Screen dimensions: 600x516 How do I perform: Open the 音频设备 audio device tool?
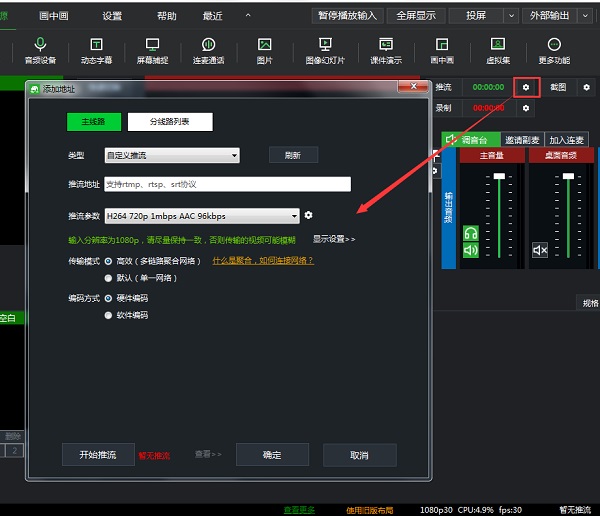40,51
